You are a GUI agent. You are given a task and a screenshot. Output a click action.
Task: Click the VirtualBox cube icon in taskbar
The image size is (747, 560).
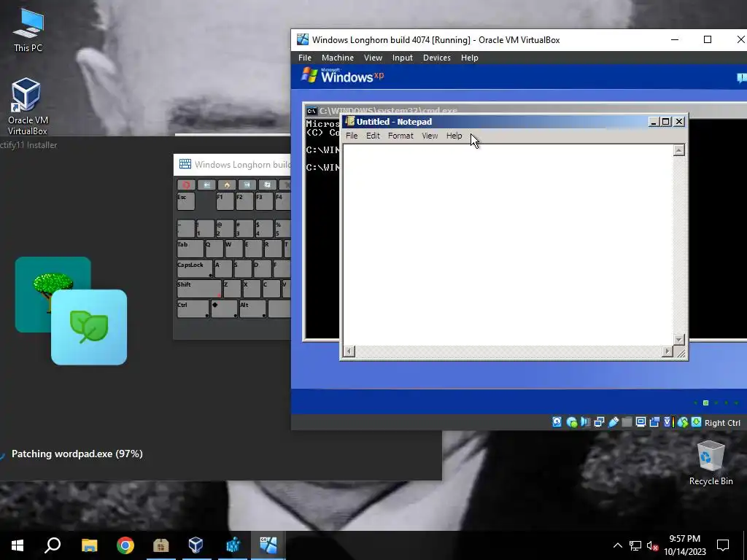196,545
